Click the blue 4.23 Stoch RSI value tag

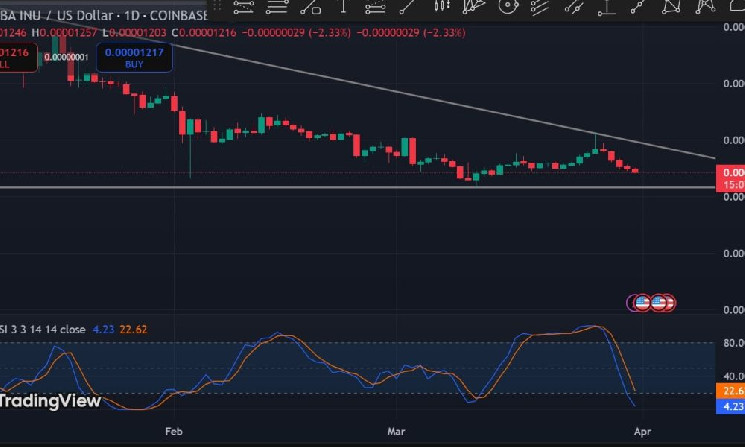point(732,406)
